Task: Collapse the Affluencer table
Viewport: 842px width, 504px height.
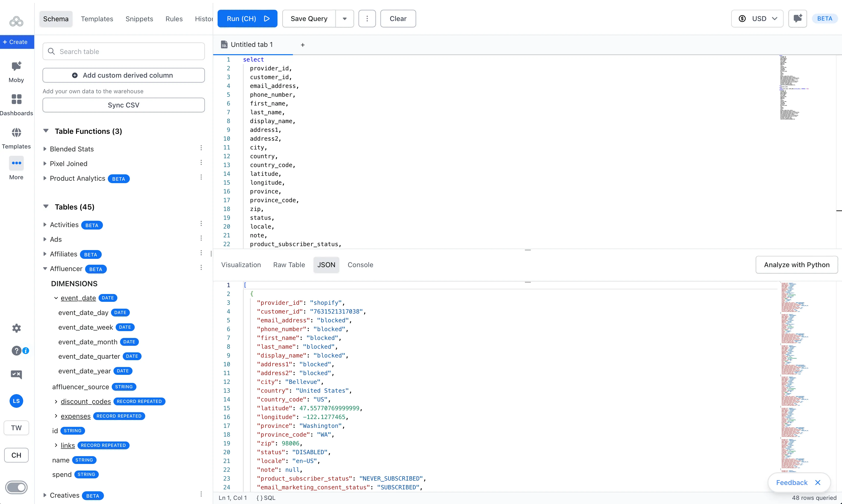Action: [45, 268]
